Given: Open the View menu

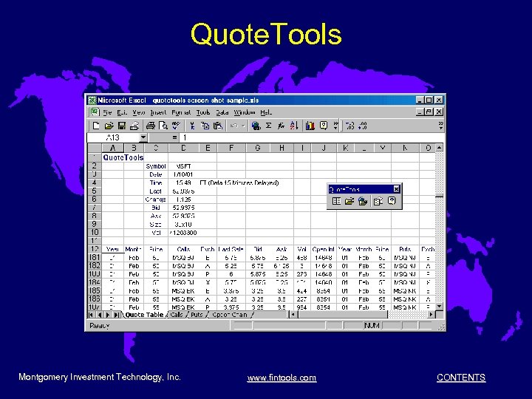Looking at the screenshot, I should (139, 112).
